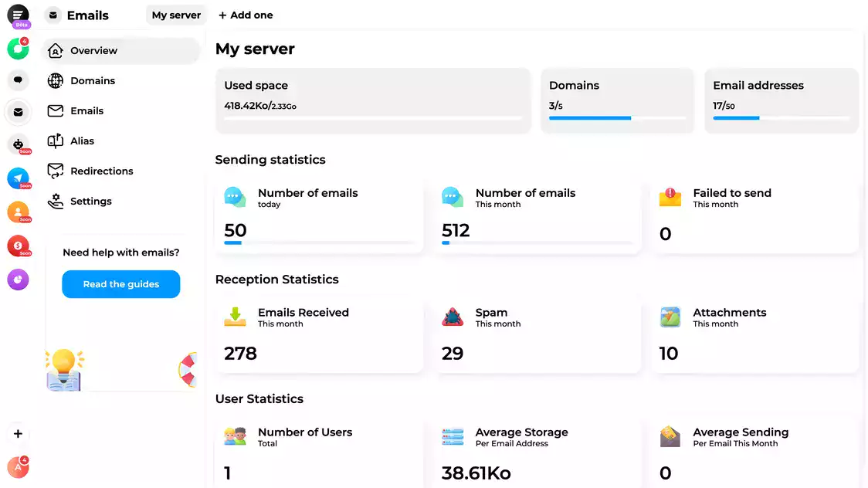Select the envelope Emails app icon in left rail
Viewport: 868px width, 488px height.
[x=18, y=112]
